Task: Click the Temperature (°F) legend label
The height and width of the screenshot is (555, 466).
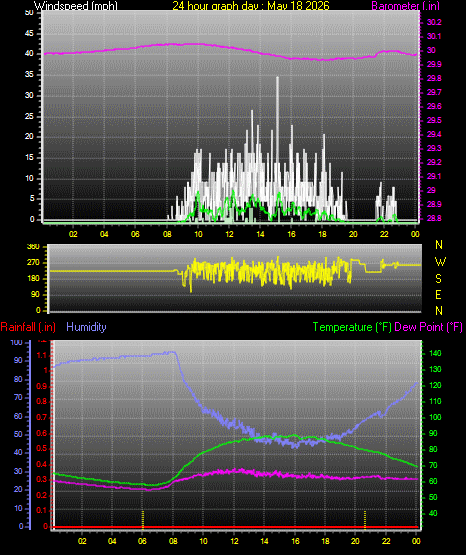Action: pos(352,327)
